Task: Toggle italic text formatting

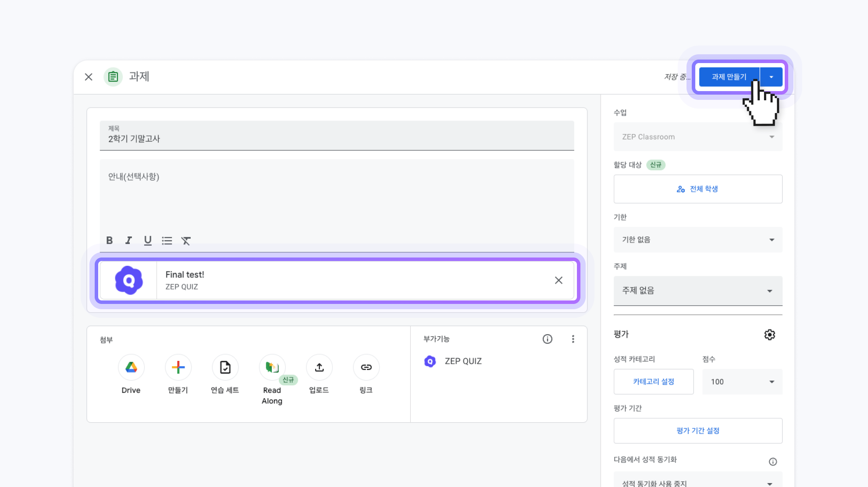Action: tap(128, 240)
